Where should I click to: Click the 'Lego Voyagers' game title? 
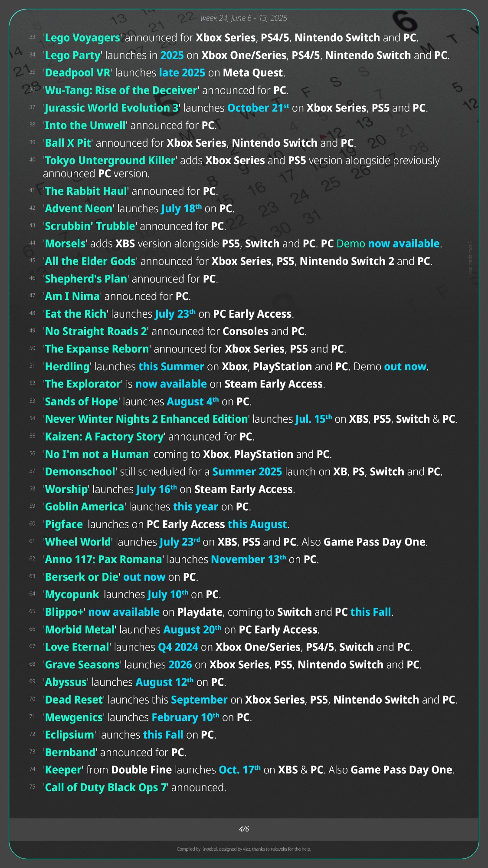click(82, 38)
